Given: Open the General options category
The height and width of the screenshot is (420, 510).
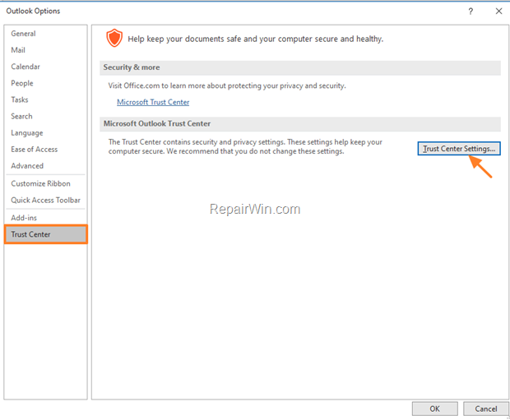Looking at the screenshot, I should (45, 34).
